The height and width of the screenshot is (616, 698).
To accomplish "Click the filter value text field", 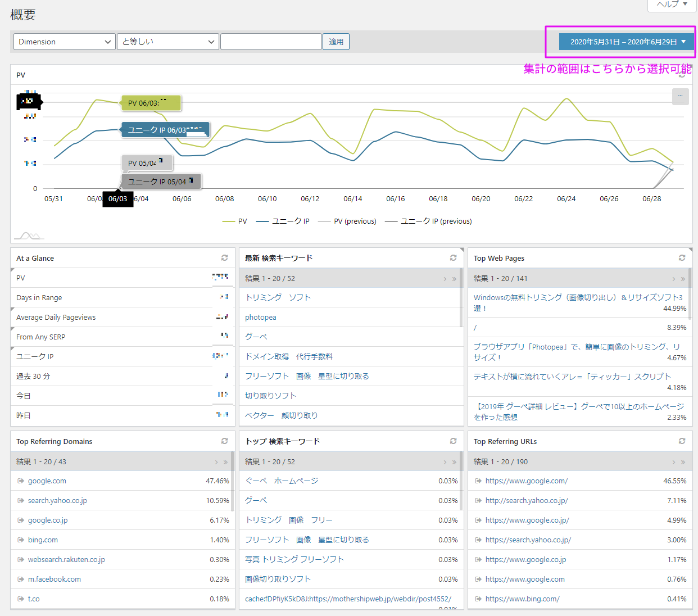I will tap(271, 42).
